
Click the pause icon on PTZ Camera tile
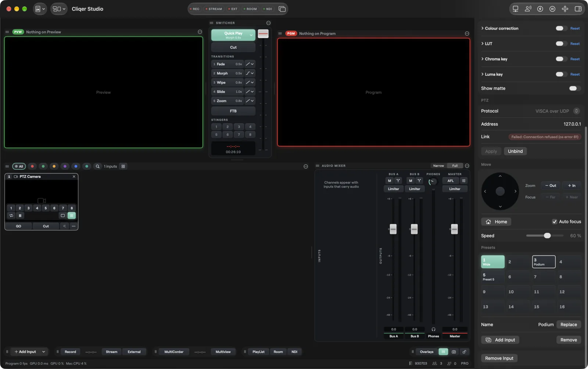(x=20, y=216)
